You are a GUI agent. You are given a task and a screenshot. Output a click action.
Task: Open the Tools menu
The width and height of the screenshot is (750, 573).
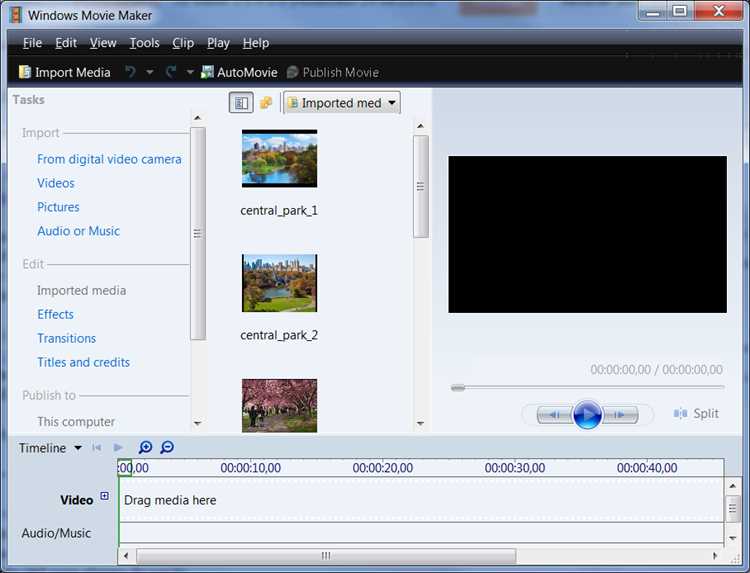tap(144, 43)
